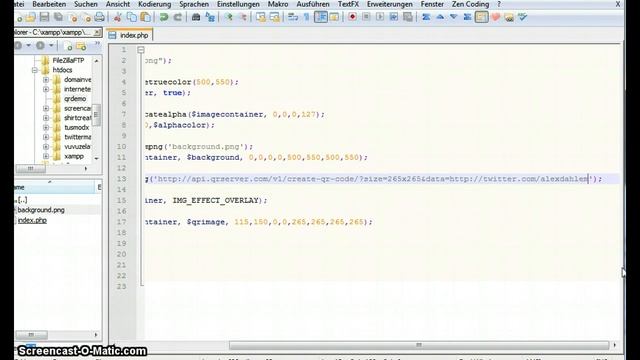Click the blue down-triangle toolbar icon

[x=453, y=17]
